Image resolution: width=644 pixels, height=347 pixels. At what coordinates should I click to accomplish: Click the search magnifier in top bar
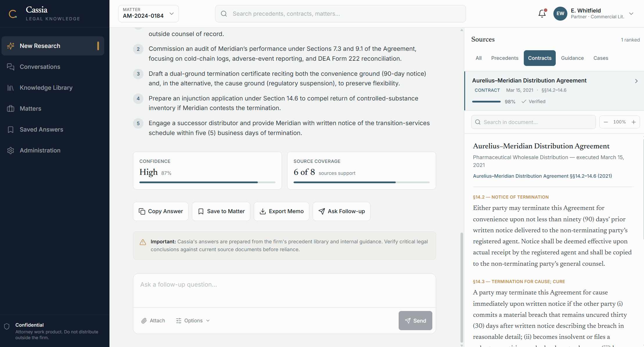(x=224, y=14)
